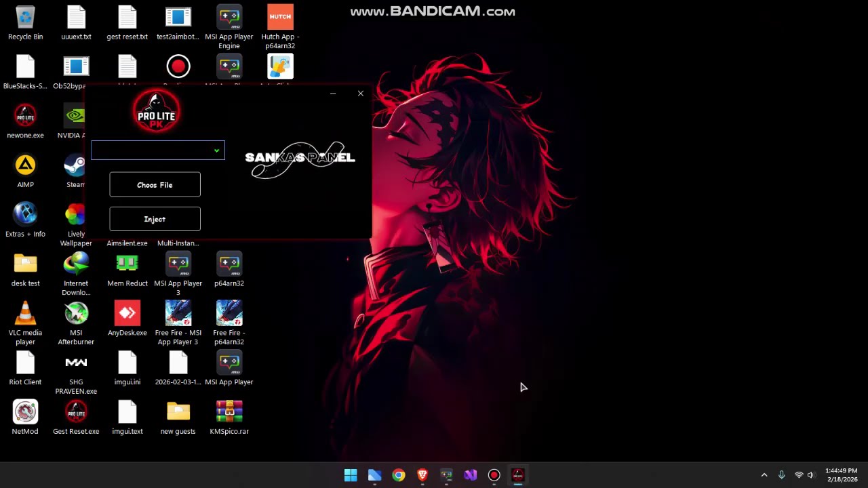Open the Windows Start menu
Screen dimensions: 868x488
point(351,475)
